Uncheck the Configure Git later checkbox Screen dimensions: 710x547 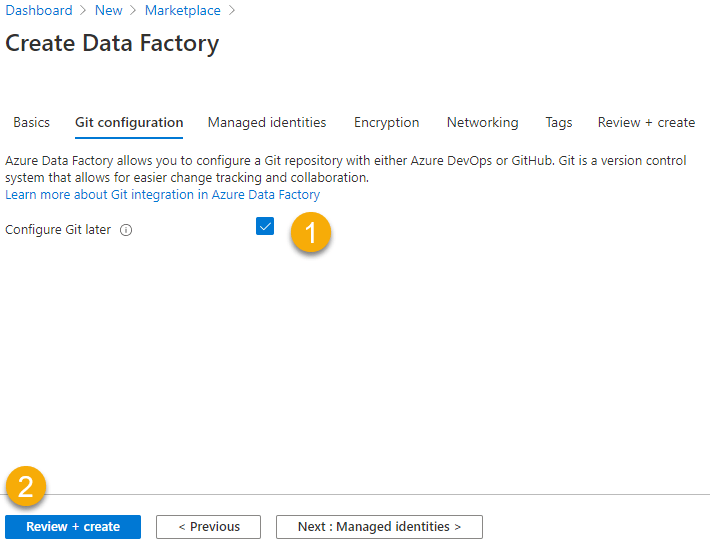coord(265,226)
